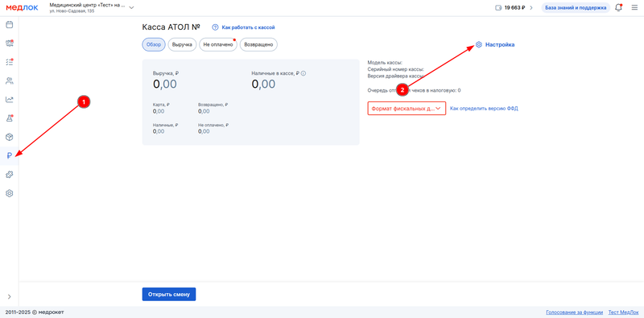Open the laboratory flask sidebar icon
Image resolution: width=644 pixels, height=318 pixels.
click(9, 118)
